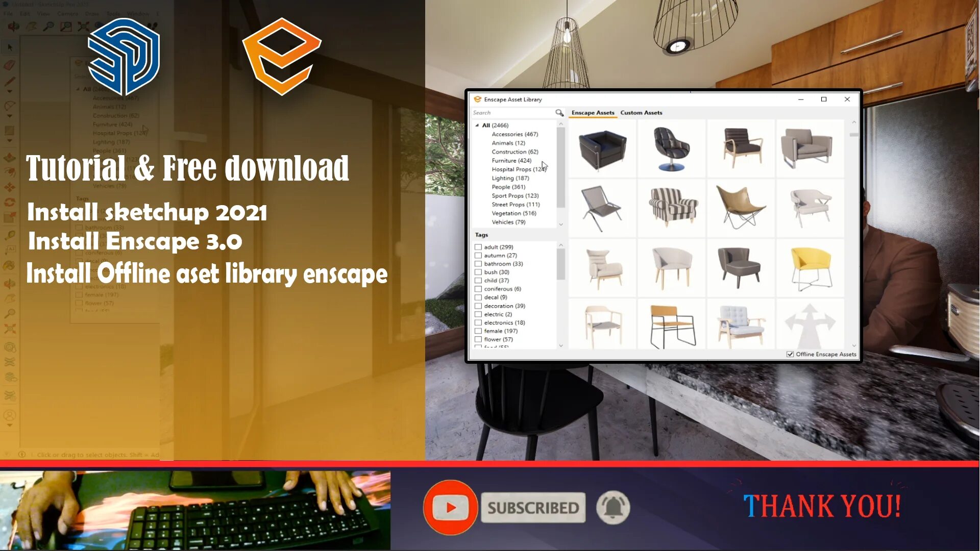Click the notification bell icon

613,508
